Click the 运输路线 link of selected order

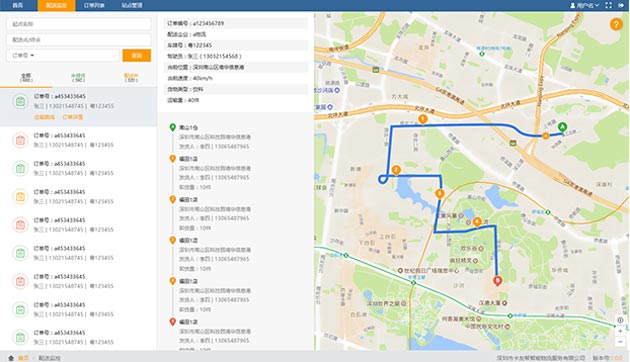tap(44, 117)
